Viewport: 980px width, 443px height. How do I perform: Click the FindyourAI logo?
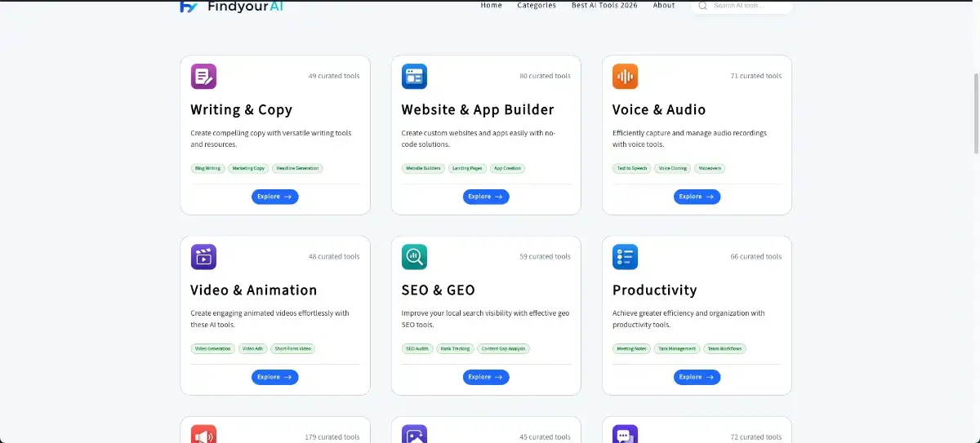point(231,6)
